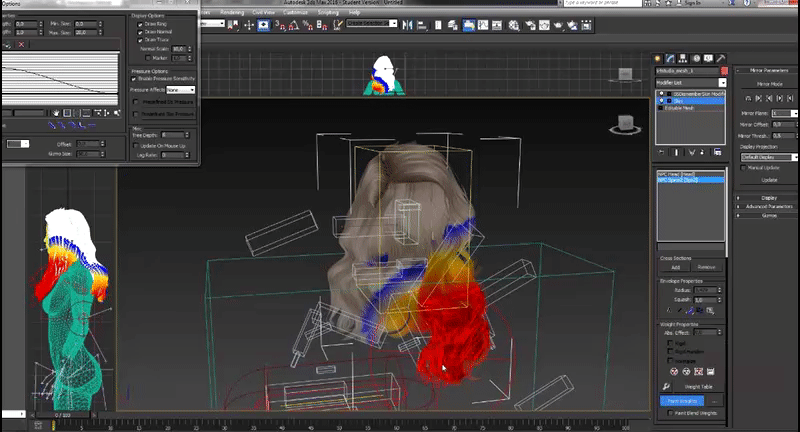
Task: Click the Align tool in main toolbar
Action: pos(422,24)
